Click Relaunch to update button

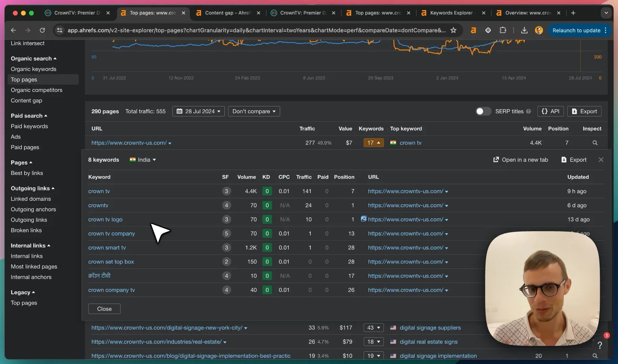coord(579,30)
